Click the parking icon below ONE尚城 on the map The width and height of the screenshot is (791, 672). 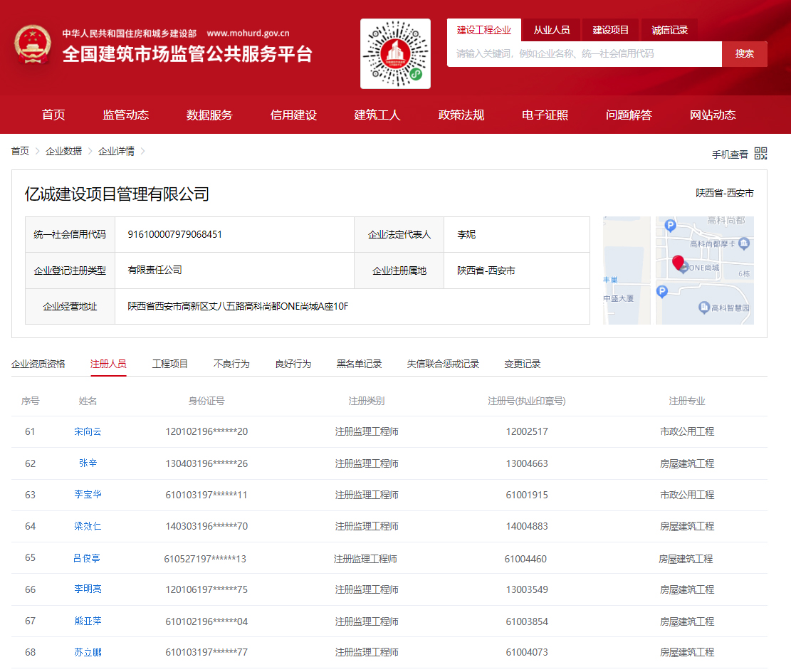coord(662,291)
